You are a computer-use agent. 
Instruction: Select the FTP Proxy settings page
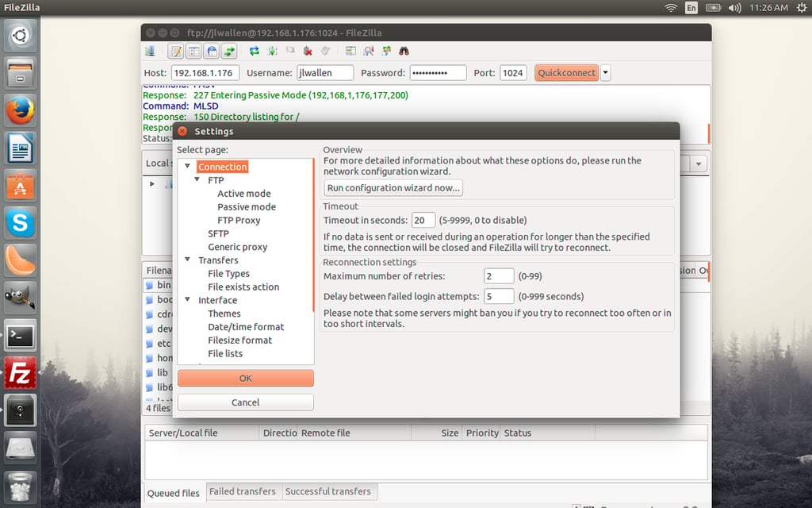239,221
